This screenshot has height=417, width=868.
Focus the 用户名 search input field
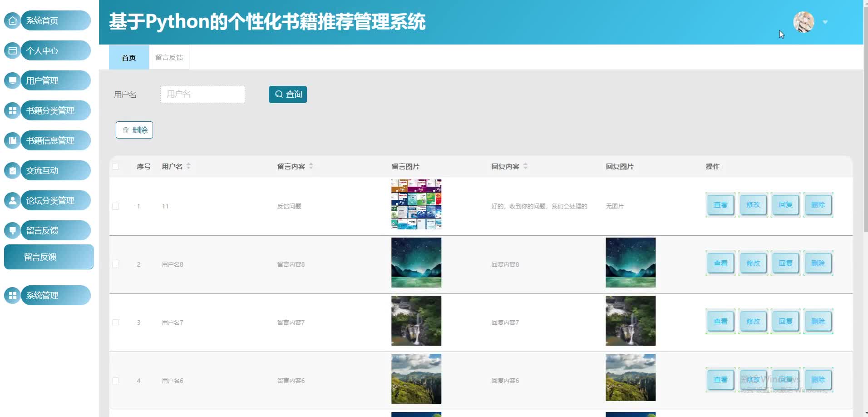tap(202, 94)
